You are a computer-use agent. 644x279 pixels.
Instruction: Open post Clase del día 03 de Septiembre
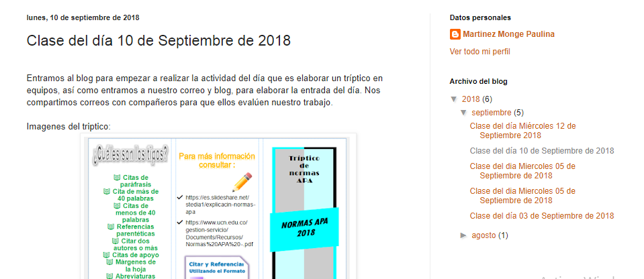click(542, 216)
